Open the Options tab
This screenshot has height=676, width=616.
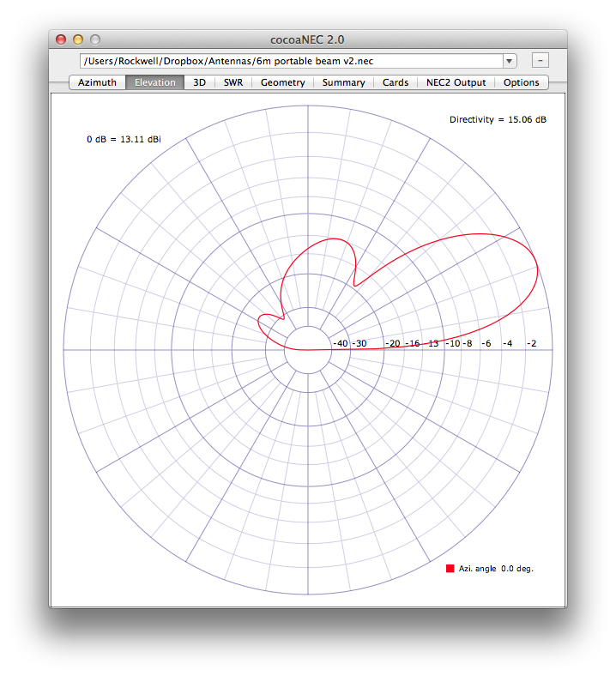[x=521, y=82]
